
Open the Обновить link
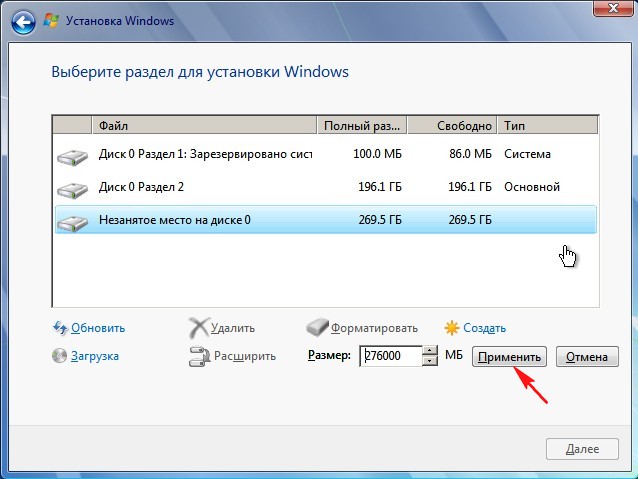(98, 328)
